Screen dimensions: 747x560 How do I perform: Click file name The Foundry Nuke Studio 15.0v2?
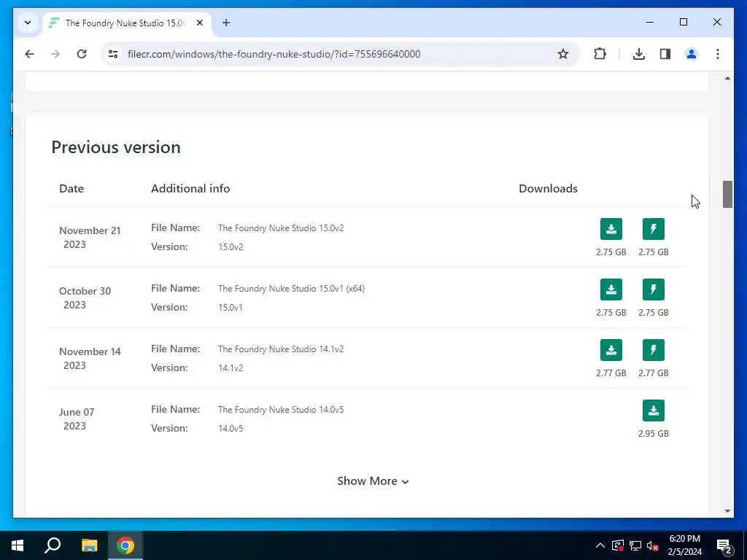click(281, 228)
